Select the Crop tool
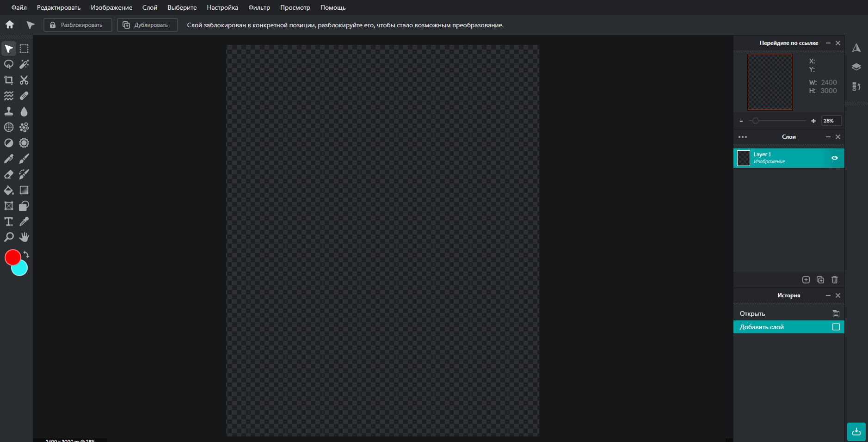 (x=9, y=80)
